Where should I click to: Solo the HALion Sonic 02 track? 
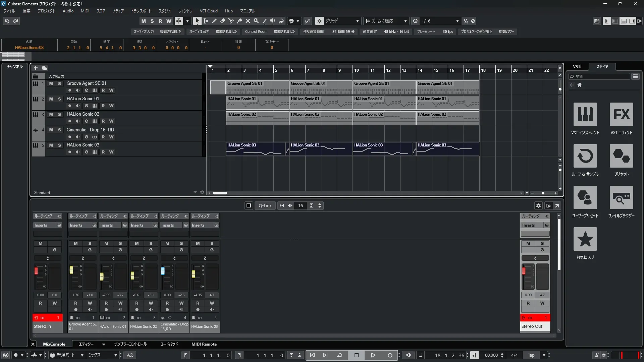point(59,114)
